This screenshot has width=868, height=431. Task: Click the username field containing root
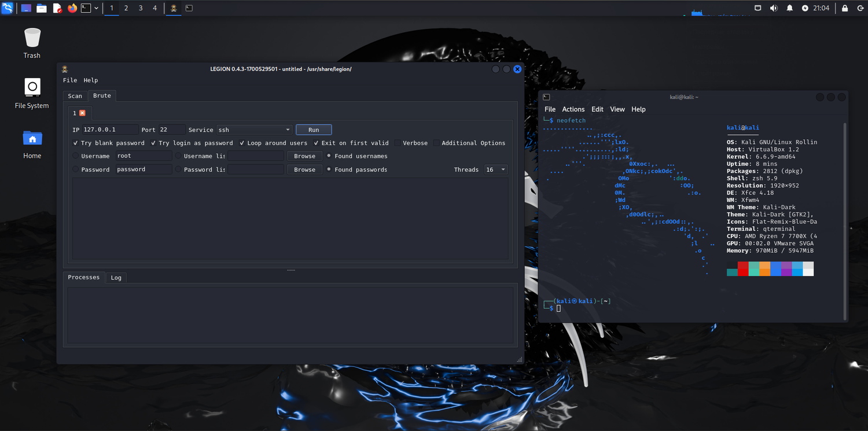[144, 156]
